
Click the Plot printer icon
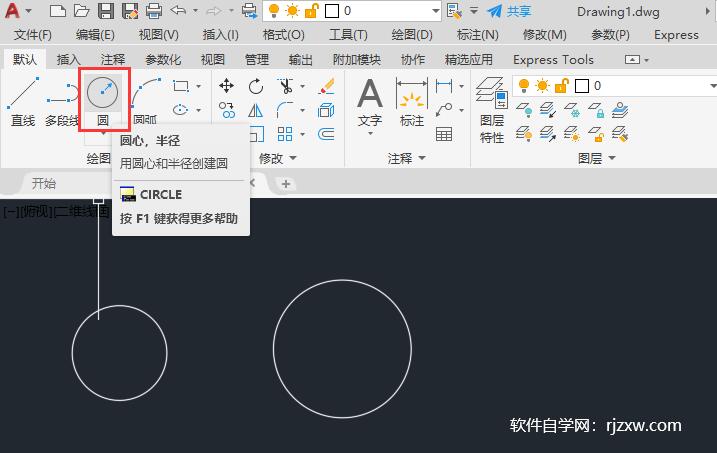154,11
